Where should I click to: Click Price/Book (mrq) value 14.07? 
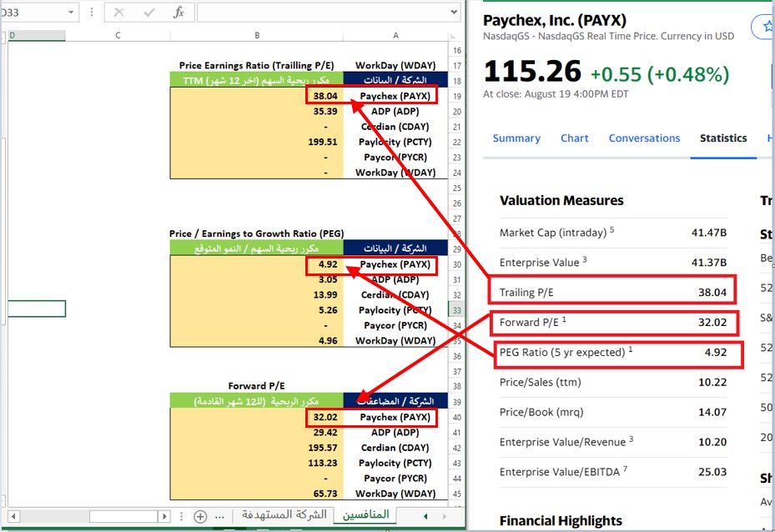click(x=712, y=412)
